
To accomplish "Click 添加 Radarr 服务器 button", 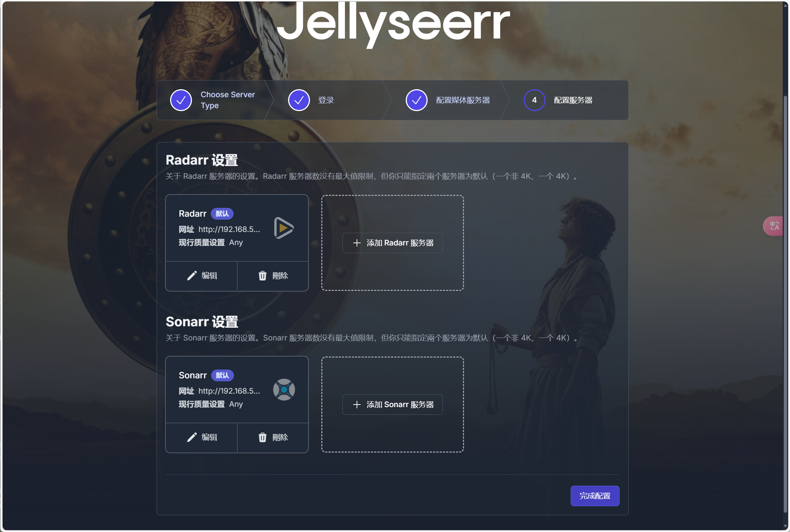I will point(392,243).
